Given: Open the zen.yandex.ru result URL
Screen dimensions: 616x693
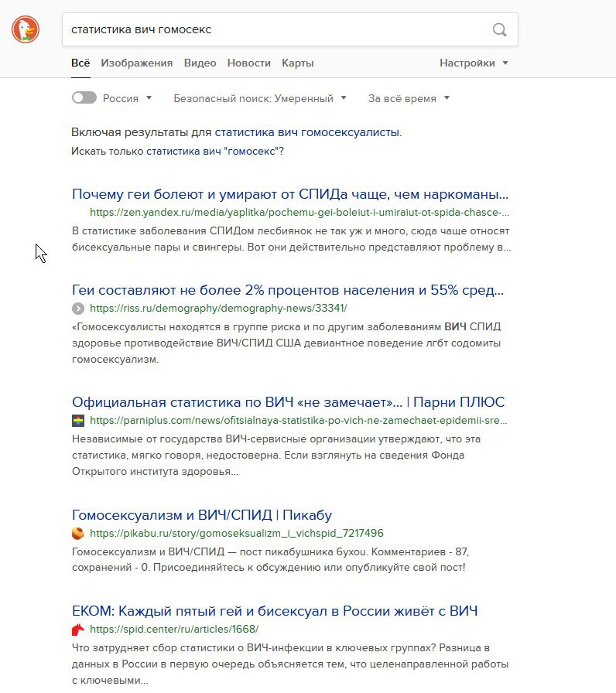Looking at the screenshot, I should tap(299, 213).
